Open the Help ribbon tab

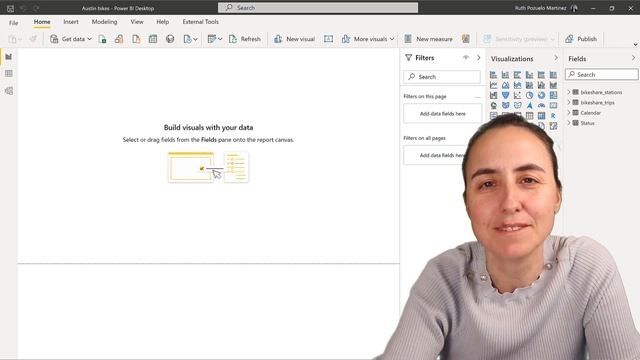162,22
